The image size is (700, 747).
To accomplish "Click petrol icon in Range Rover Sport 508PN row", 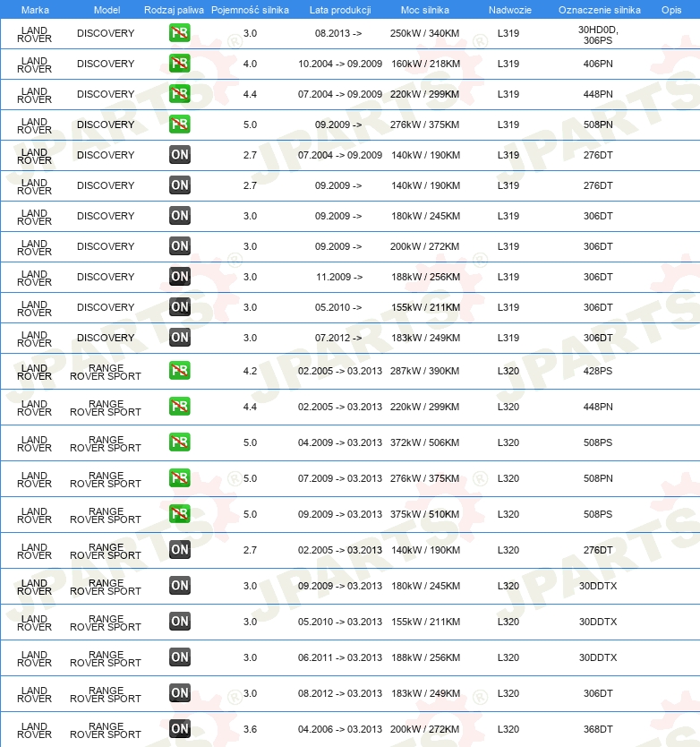I will [x=180, y=477].
